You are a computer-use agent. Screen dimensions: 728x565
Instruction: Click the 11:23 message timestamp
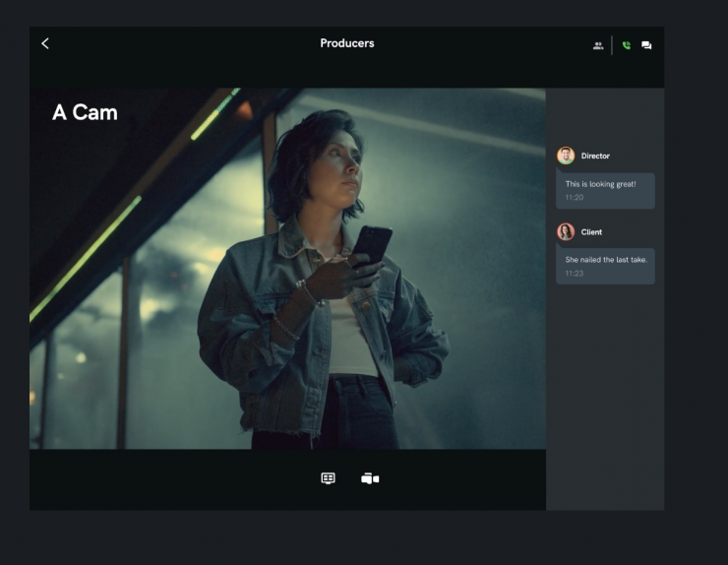(x=575, y=274)
